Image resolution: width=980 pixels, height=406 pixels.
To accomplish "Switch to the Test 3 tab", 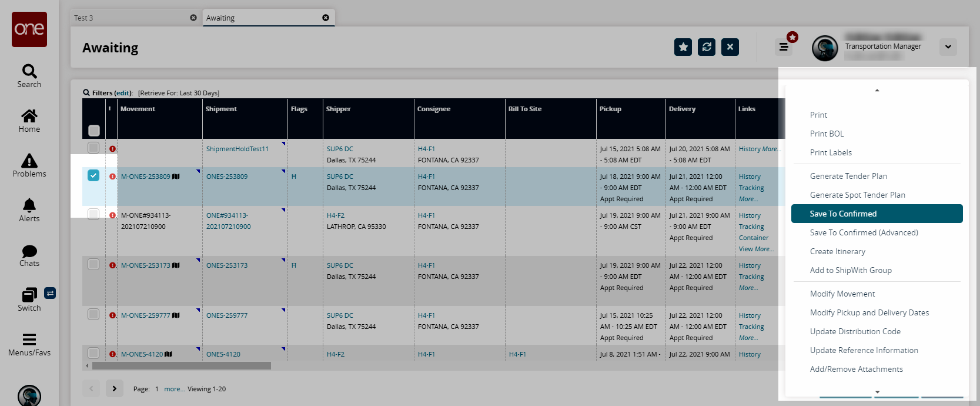I will 135,18.
